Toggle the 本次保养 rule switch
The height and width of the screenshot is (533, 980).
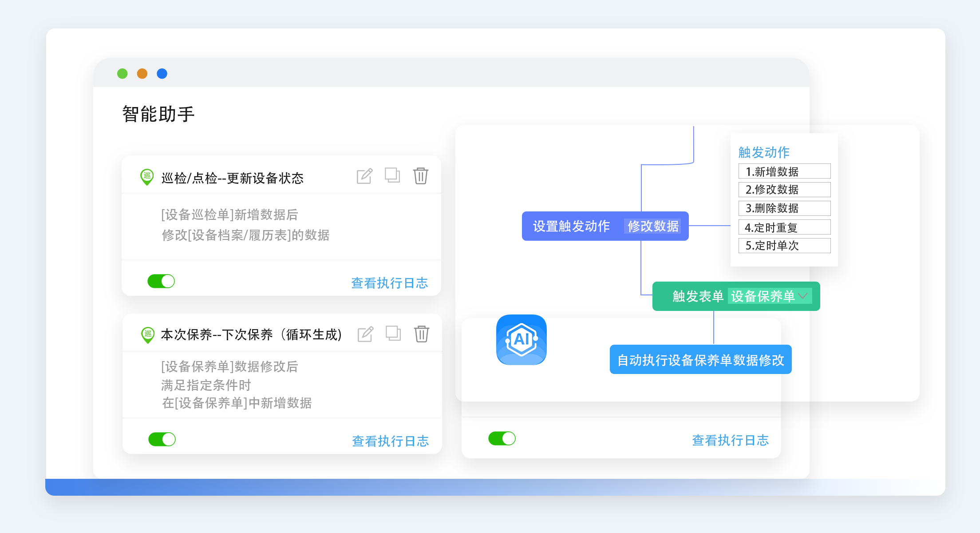(162, 439)
